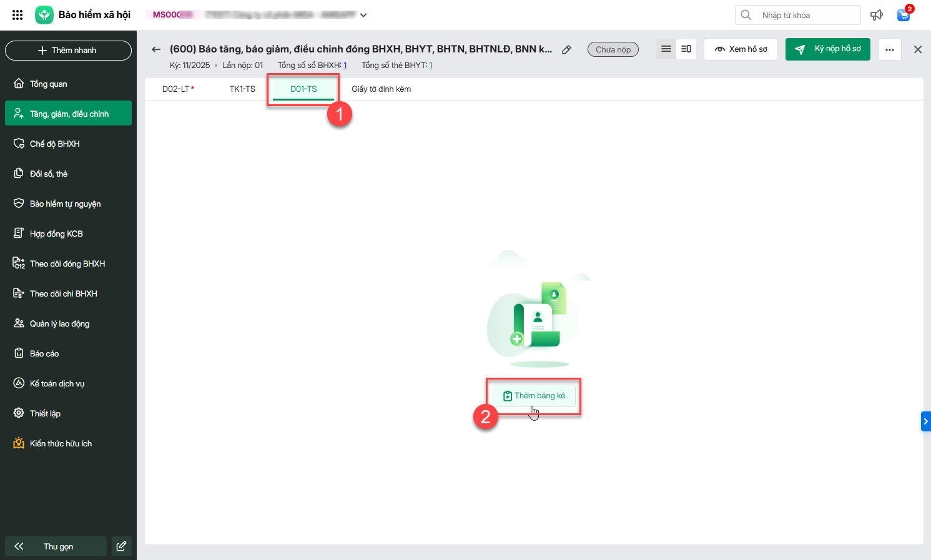Image resolution: width=931 pixels, height=560 pixels.
Task: Open Chế độ BHXH menu item
Action: click(x=68, y=144)
